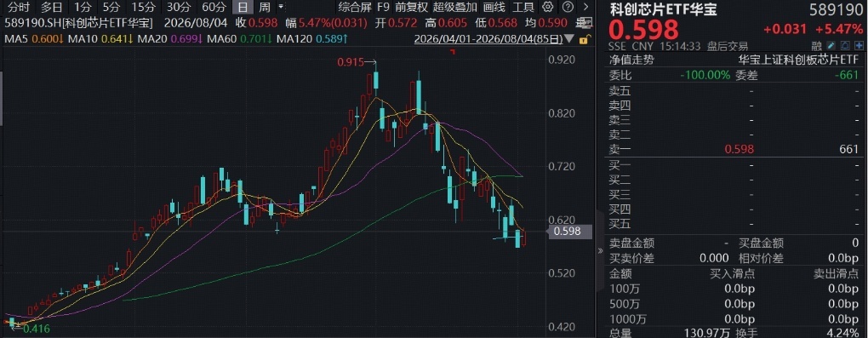
Task: Click the 华宝上证科创板芯片ETF link
Action: coord(799,60)
